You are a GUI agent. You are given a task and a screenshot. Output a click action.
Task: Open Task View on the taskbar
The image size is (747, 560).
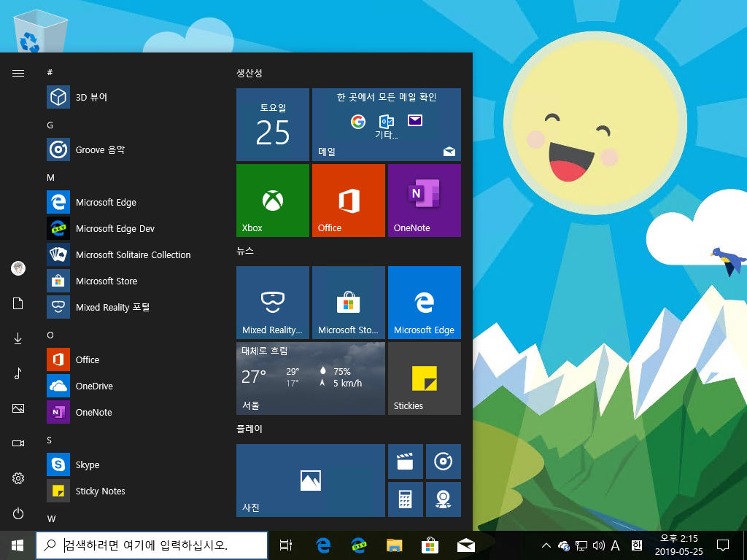[286, 545]
